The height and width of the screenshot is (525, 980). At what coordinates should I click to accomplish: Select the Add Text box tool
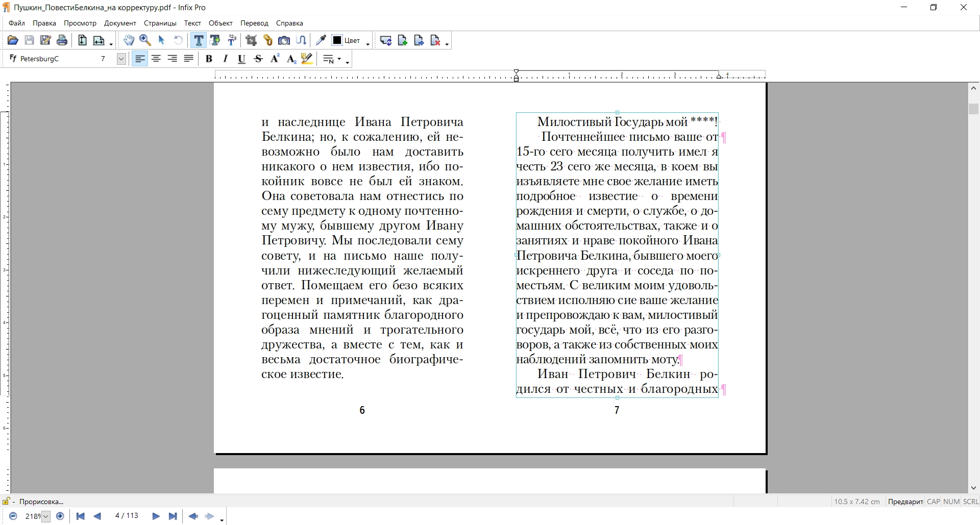215,40
